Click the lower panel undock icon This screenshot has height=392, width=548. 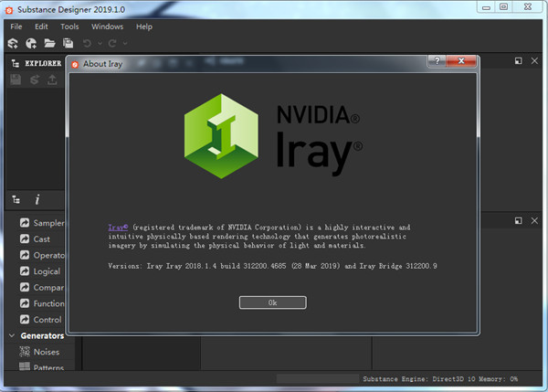click(518, 220)
